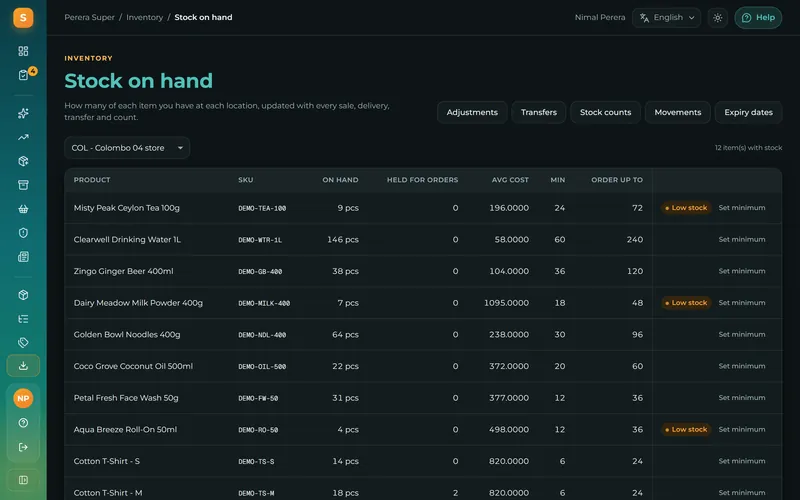
Task: Click SKU DEMO-NDL-400
Action: coord(262,335)
